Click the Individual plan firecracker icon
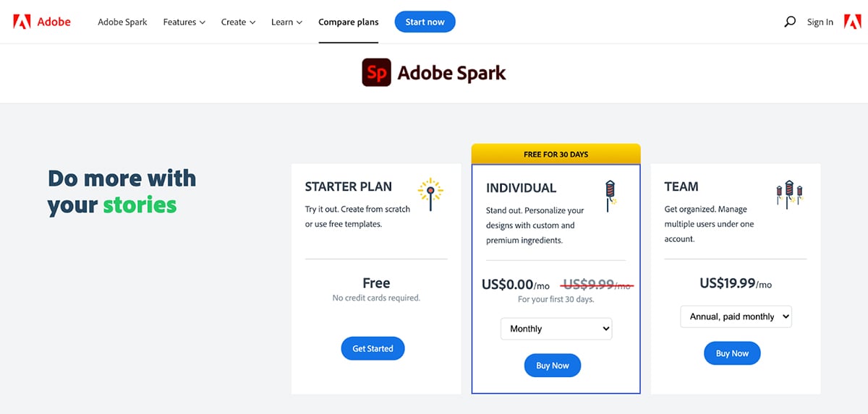Screen dimensions: 868x414 coord(610,195)
